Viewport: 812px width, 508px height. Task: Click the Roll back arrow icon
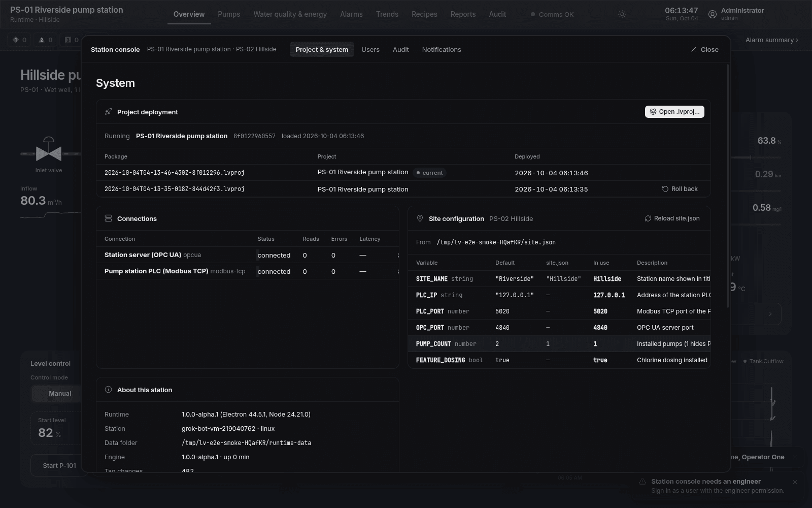click(665, 189)
